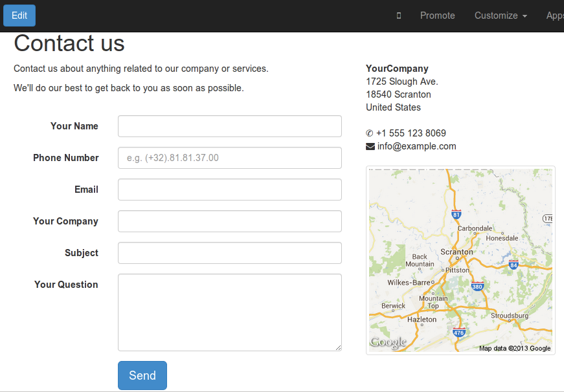This screenshot has width=564, height=392.
Task: Click inside the Subject field
Action: (x=230, y=253)
